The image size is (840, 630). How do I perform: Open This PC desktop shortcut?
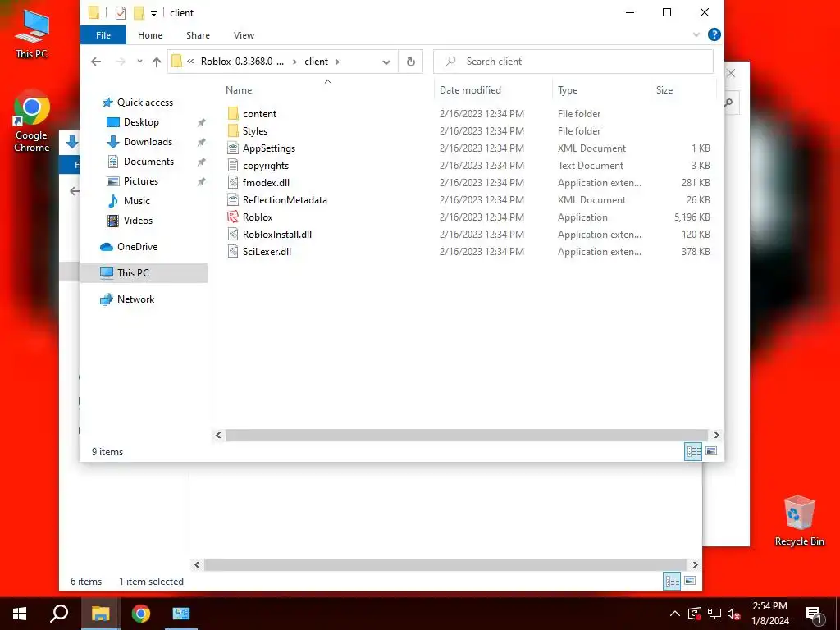[31, 33]
